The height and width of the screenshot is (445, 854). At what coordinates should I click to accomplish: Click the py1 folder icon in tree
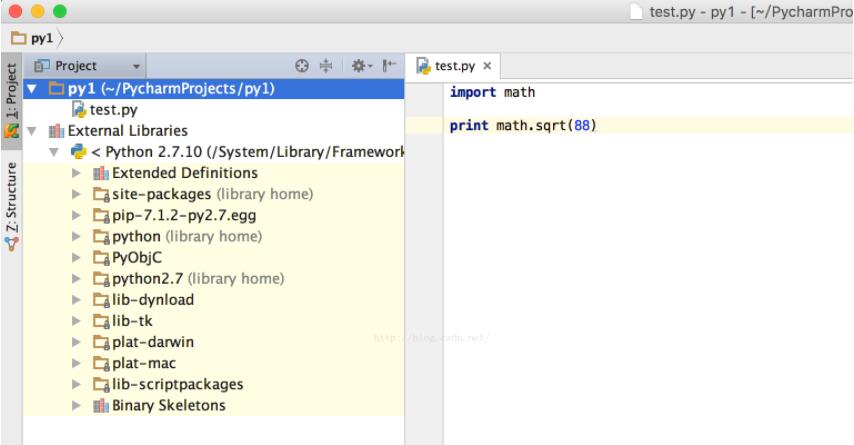(x=56, y=88)
